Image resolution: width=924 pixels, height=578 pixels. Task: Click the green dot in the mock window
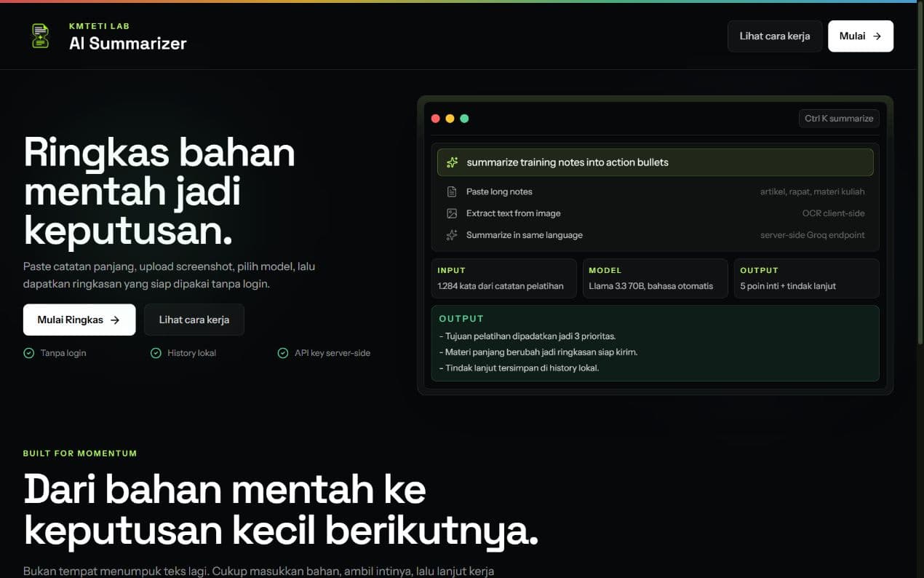[464, 119]
